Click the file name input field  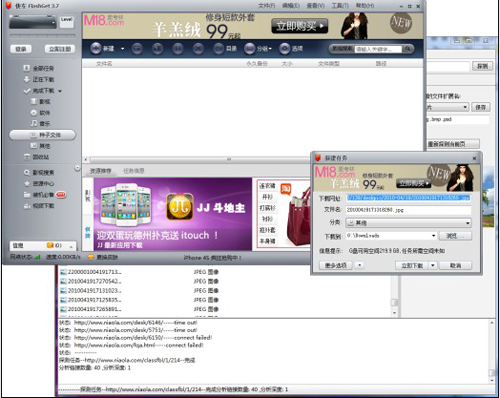pos(408,210)
